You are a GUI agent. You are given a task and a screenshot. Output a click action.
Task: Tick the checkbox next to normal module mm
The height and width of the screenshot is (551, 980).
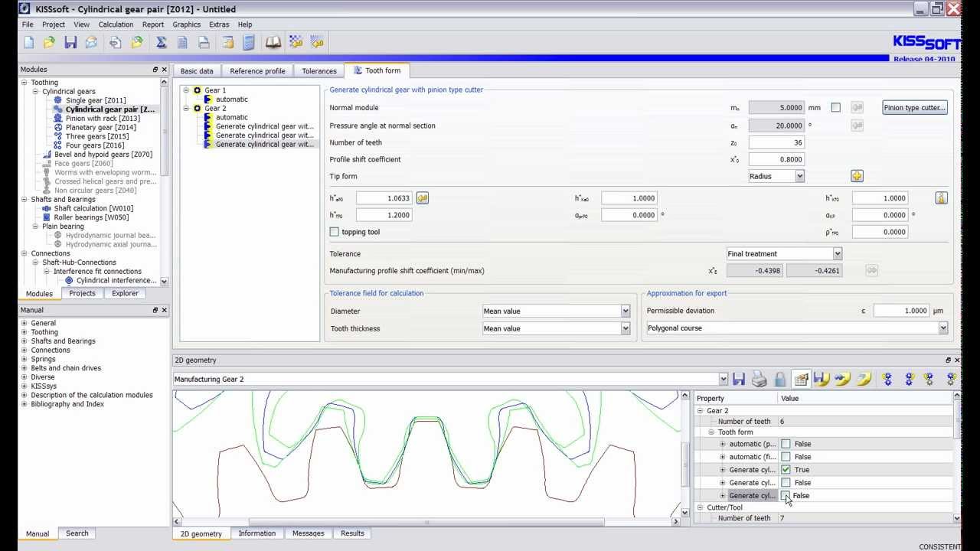click(836, 108)
